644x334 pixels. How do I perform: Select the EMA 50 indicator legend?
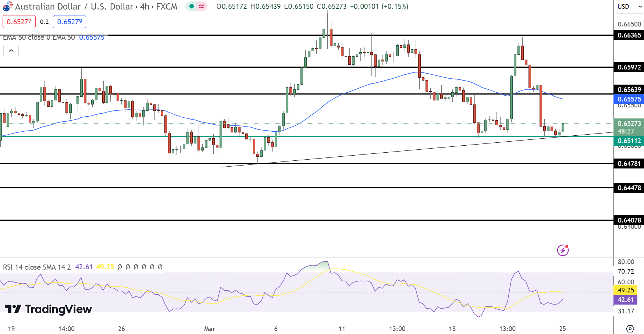pos(39,38)
